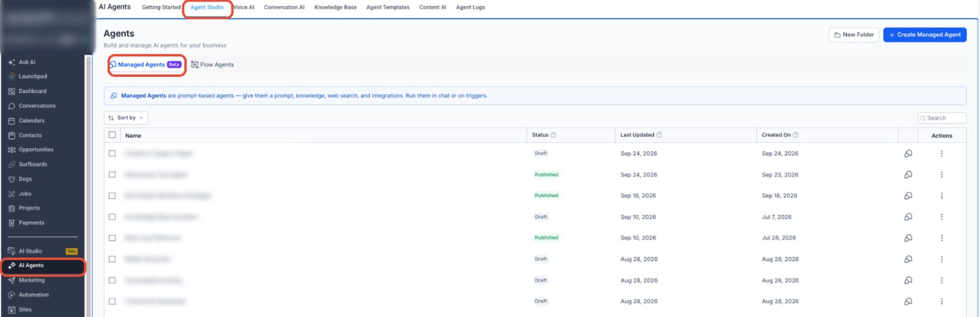Open chat icon for agent created Sep 24, 2026
This screenshot has width=980, height=317.
pos(908,154)
